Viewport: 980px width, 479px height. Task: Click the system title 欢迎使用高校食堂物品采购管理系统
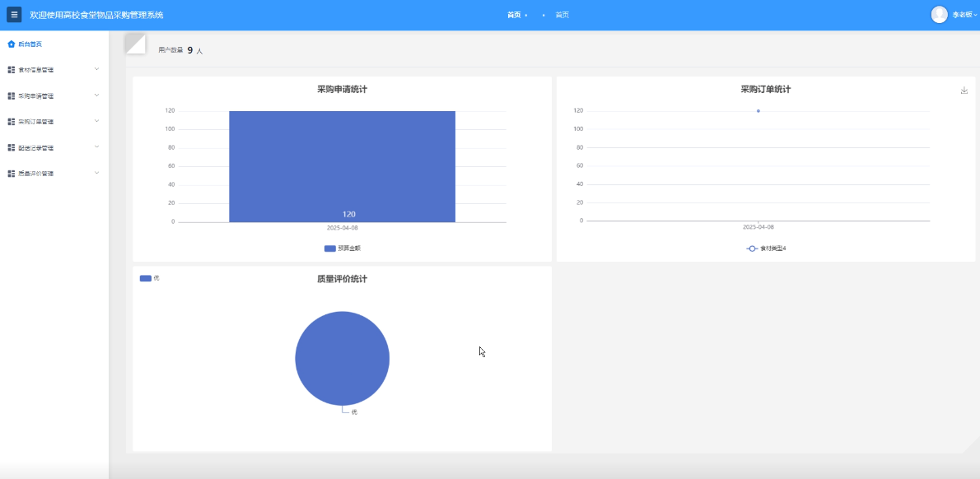click(97, 14)
